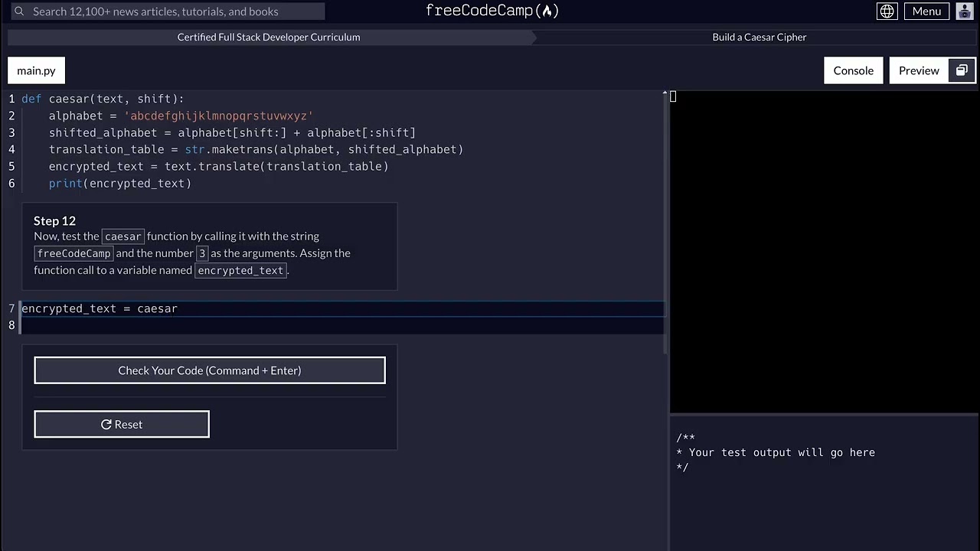980x551 pixels.
Task: Click the text.translate line
Action: point(218,166)
